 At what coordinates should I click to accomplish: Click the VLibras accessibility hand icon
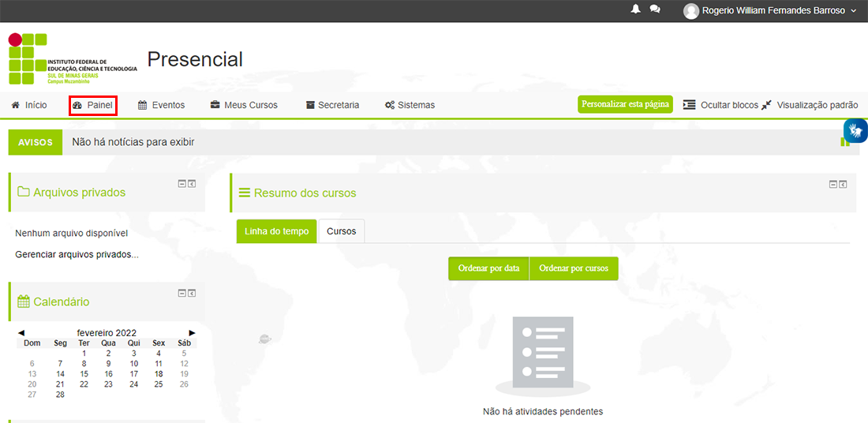tap(856, 131)
